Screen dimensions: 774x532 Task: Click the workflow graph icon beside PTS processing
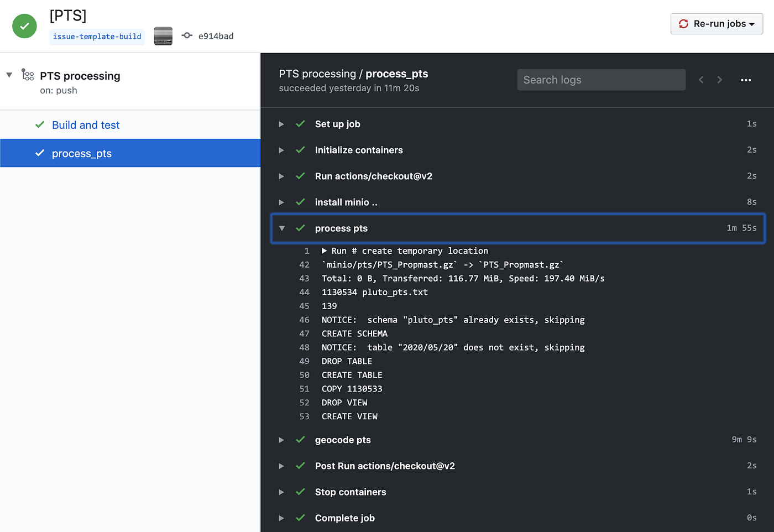pyautogui.click(x=28, y=75)
